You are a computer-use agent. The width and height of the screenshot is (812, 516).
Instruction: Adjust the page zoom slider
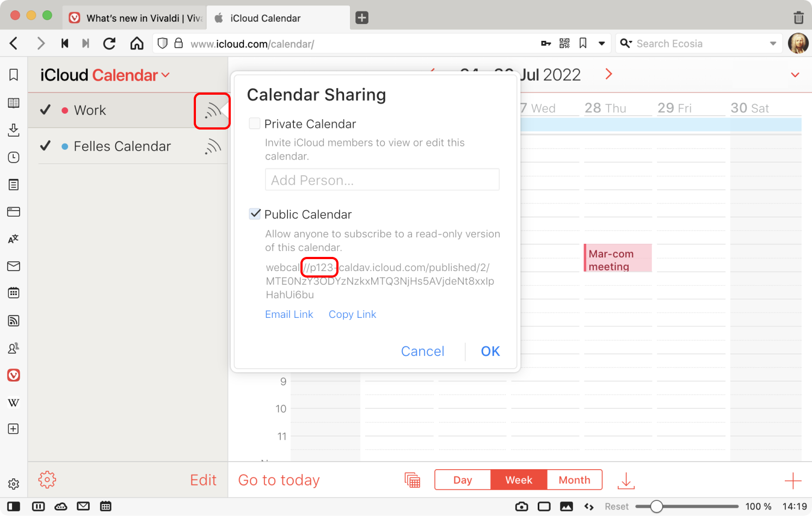(x=656, y=507)
